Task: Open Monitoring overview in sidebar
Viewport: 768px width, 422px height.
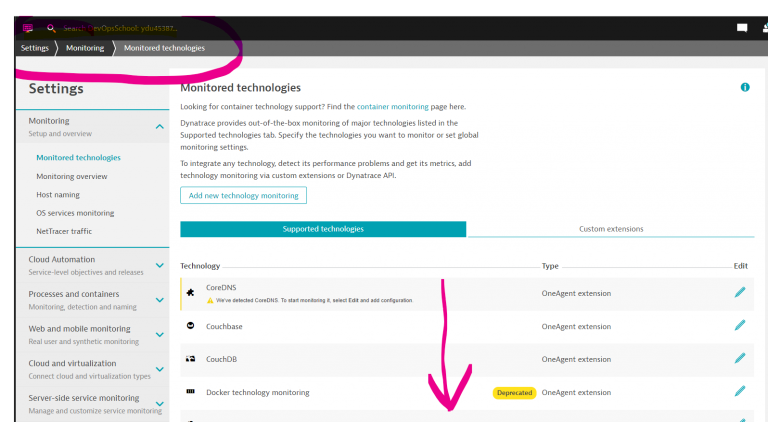Action: tap(72, 176)
